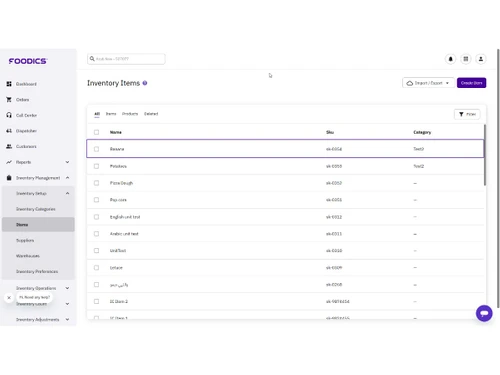Viewport: 500px width, 375px height.
Task: Switch to the Deleted tab
Action: (151, 114)
